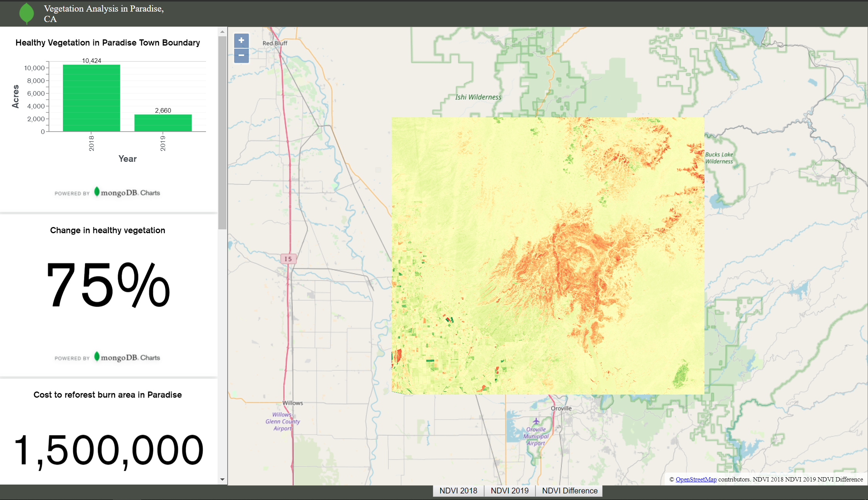Click the 75% change figure
This screenshot has height=500, width=868.
[x=108, y=286]
